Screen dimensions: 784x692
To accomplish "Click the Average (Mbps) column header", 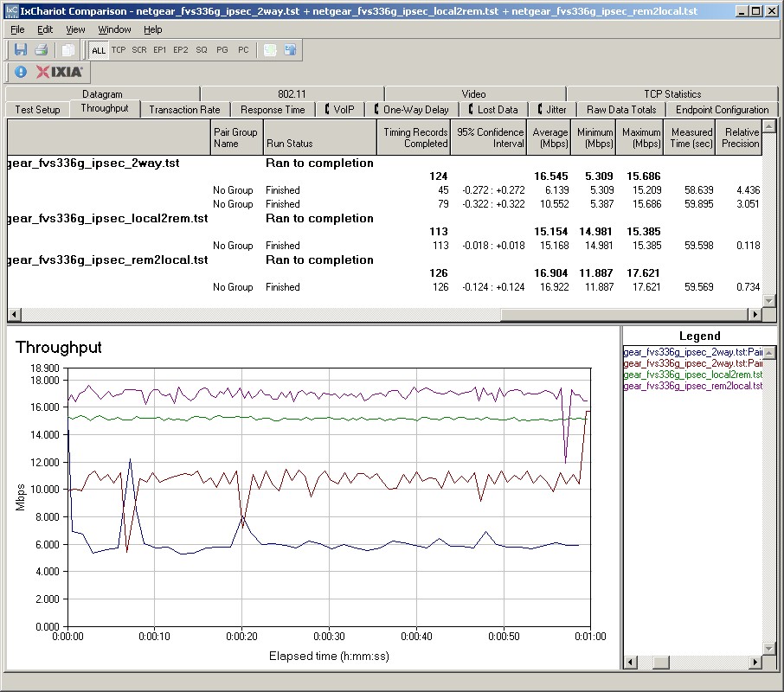I will tap(549, 138).
